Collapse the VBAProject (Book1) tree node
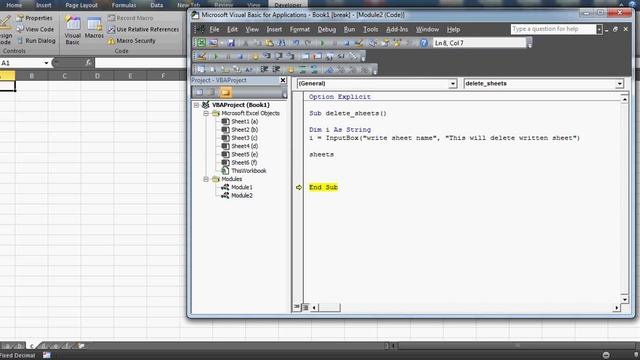Viewport: 640px width, 360px height. coord(196,105)
